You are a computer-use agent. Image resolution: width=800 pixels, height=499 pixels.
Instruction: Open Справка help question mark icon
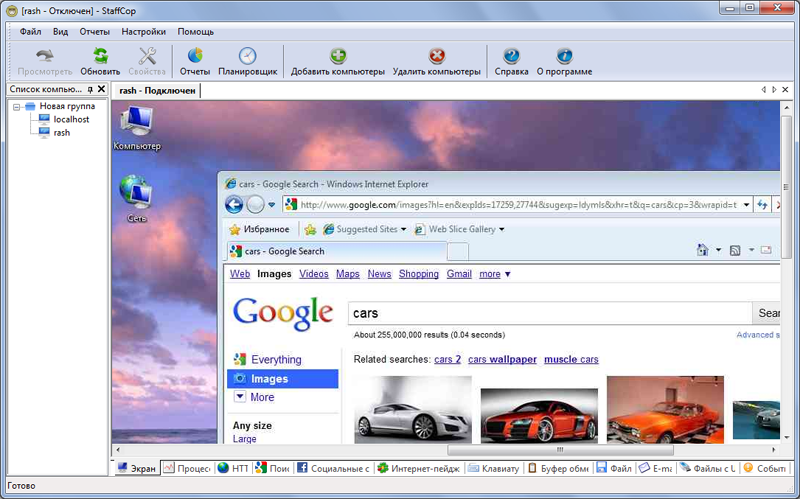click(x=511, y=55)
